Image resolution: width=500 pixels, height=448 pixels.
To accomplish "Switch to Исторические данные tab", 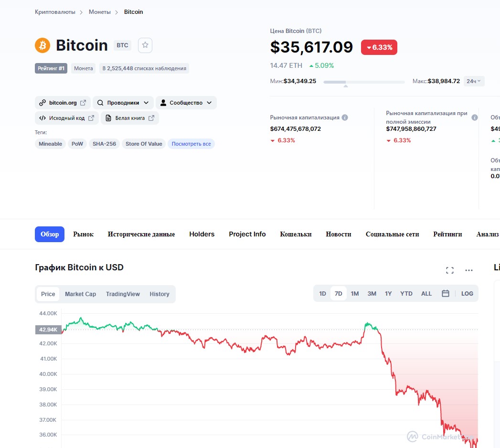I will [x=141, y=234].
